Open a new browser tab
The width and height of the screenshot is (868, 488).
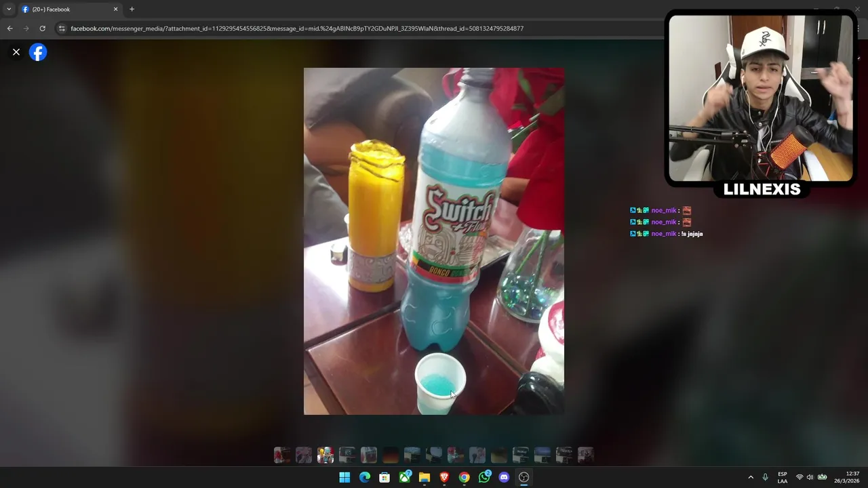[132, 9]
